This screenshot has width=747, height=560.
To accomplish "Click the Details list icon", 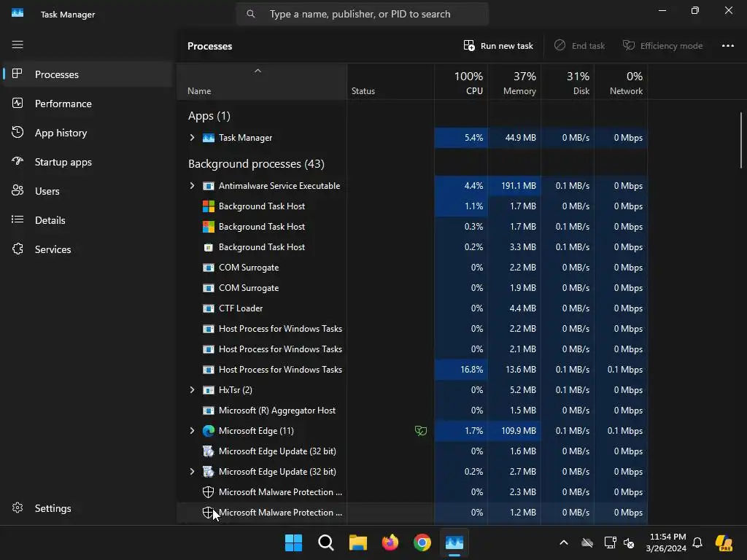I will pos(18,219).
